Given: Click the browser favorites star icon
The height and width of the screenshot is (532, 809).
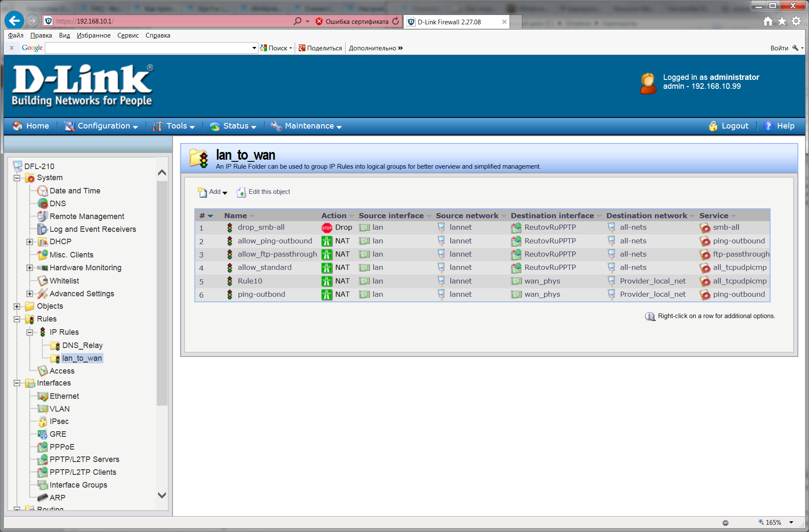Looking at the screenshot, I should point(782,21).
